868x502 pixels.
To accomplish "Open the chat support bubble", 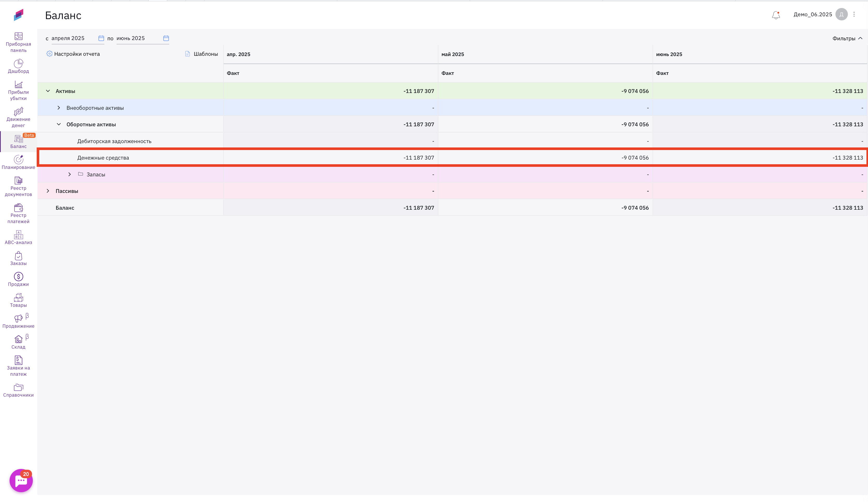I will (x=21, y=480).
